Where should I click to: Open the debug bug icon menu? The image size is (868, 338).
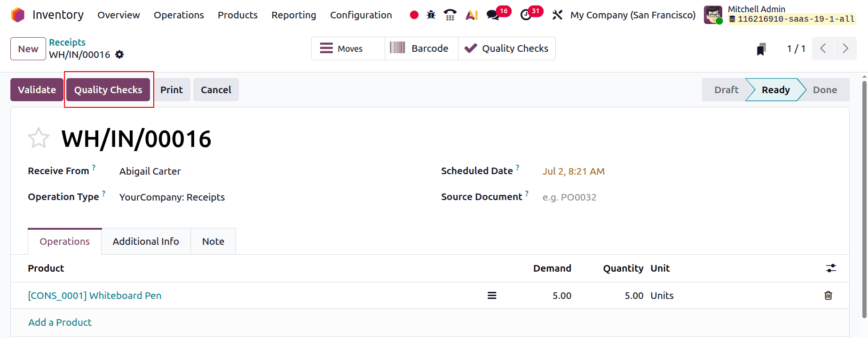pyautogui.click(x=431, y=15)
